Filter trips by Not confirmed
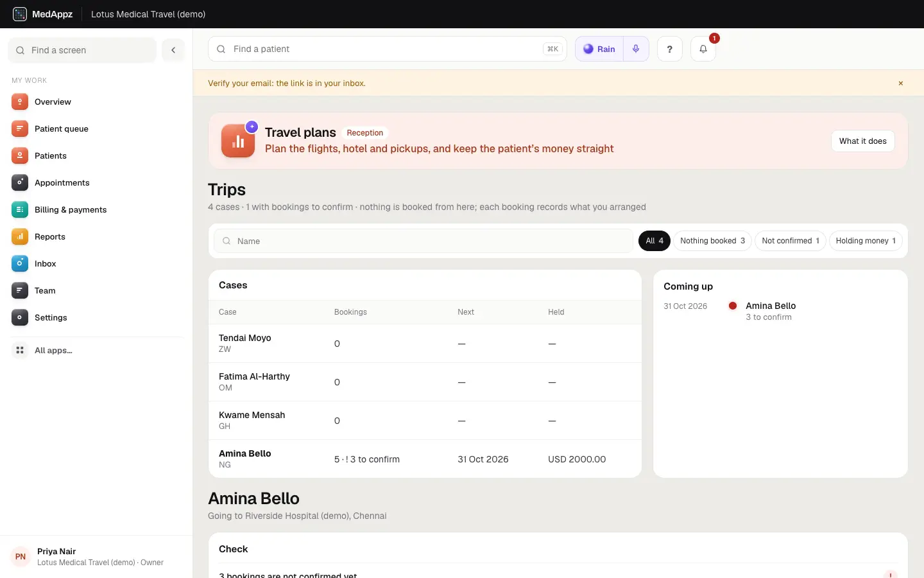Screen dimensions: 924x578 (791, 241)
